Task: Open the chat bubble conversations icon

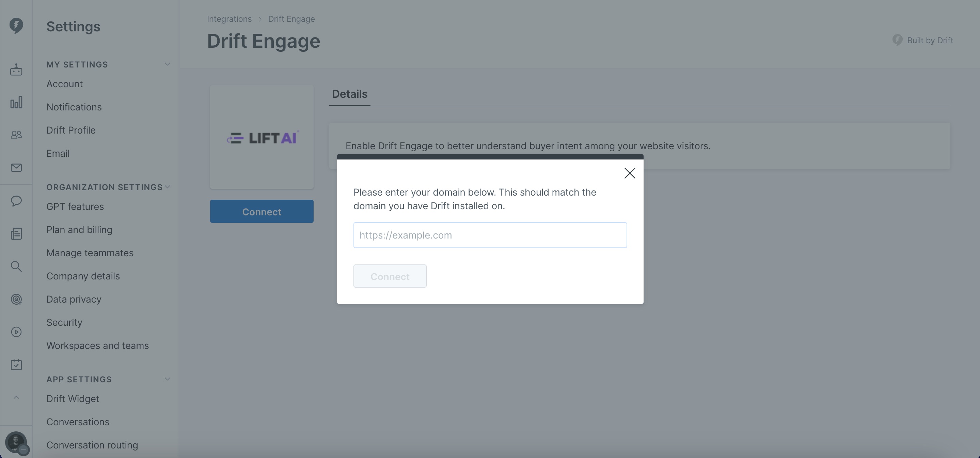Action: tap(16, 201)
